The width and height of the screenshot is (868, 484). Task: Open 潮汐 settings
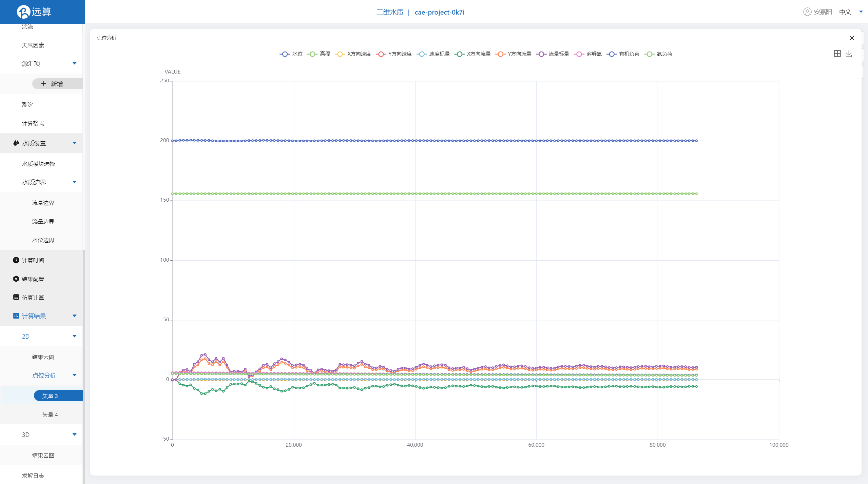pyautogui.click(x=27, y=104)
